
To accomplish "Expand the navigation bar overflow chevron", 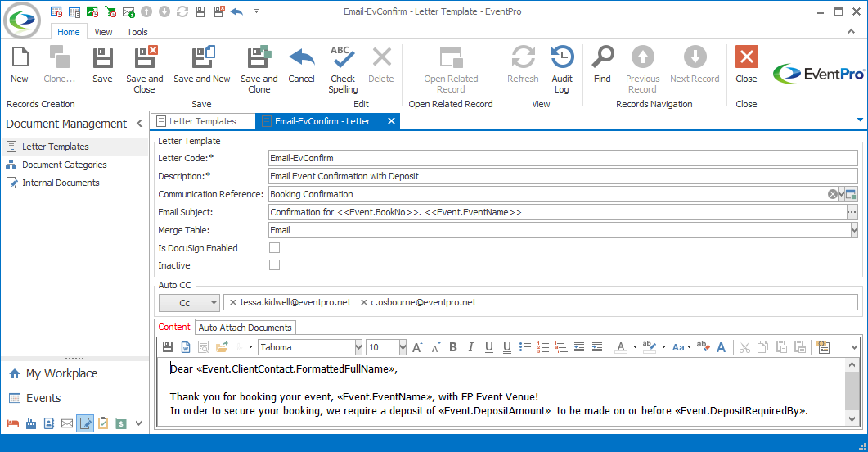I will click(x=138, y=424).
